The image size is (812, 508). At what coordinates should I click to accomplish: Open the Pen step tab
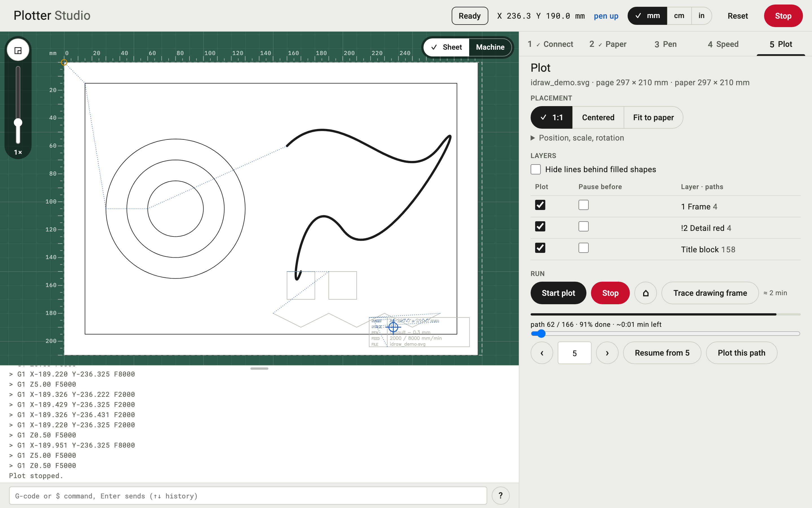coord(665,44)
